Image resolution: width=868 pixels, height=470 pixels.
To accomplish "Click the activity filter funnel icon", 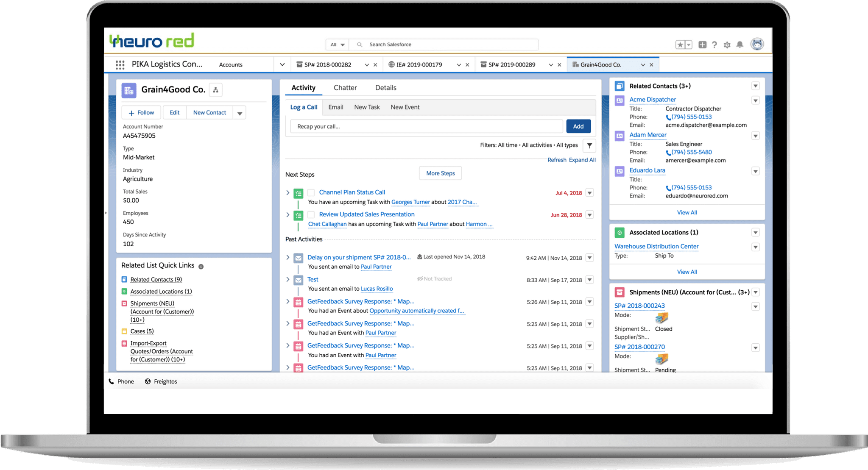I will [x=589, y=145].
